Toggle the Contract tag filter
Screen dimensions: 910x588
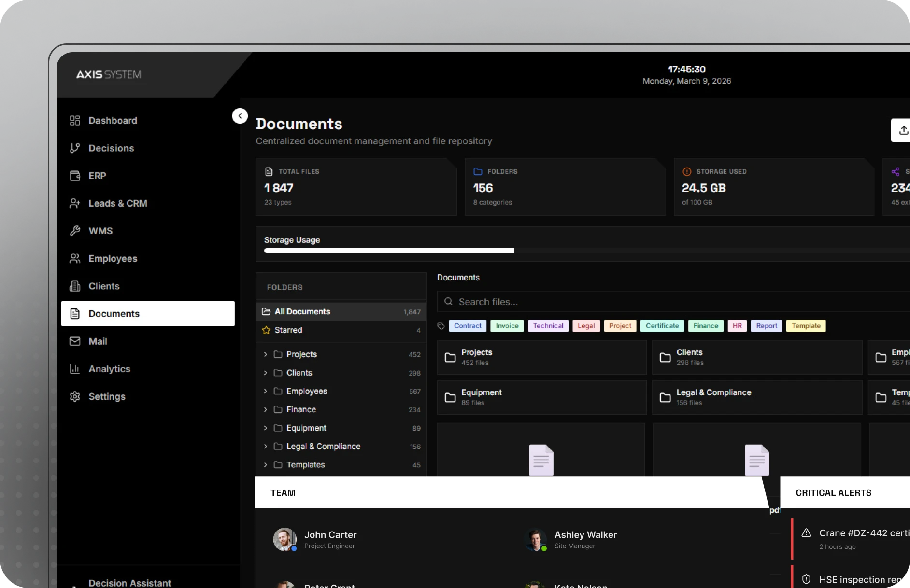[x=467, y=326]
